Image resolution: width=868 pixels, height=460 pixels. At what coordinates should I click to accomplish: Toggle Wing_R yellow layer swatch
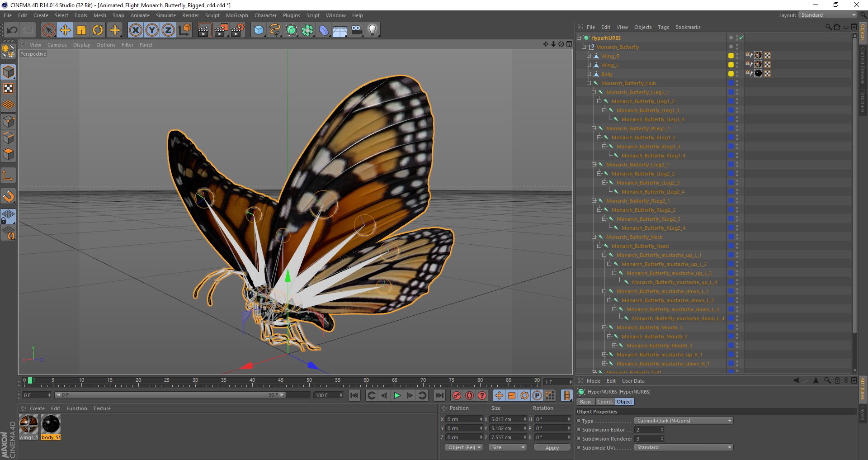tap(731, 56)
